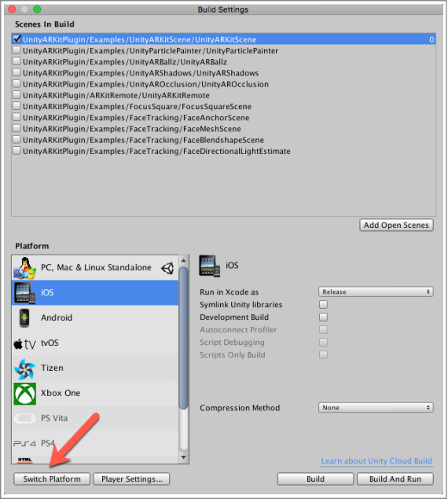Viewport: 448px width, 499px height.
Task: Check the UnityParticlePainter scene checkbox
Action: point(17,50)
